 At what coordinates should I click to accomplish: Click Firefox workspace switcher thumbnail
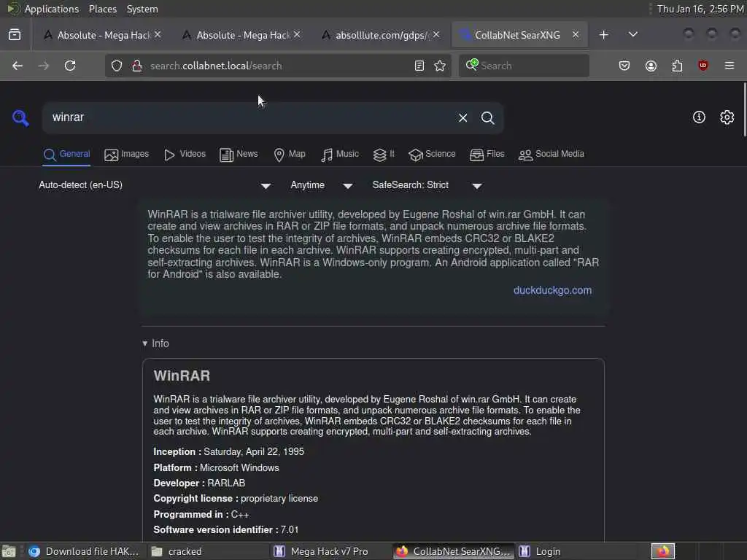pyautogui.click(x=663, y=551)
